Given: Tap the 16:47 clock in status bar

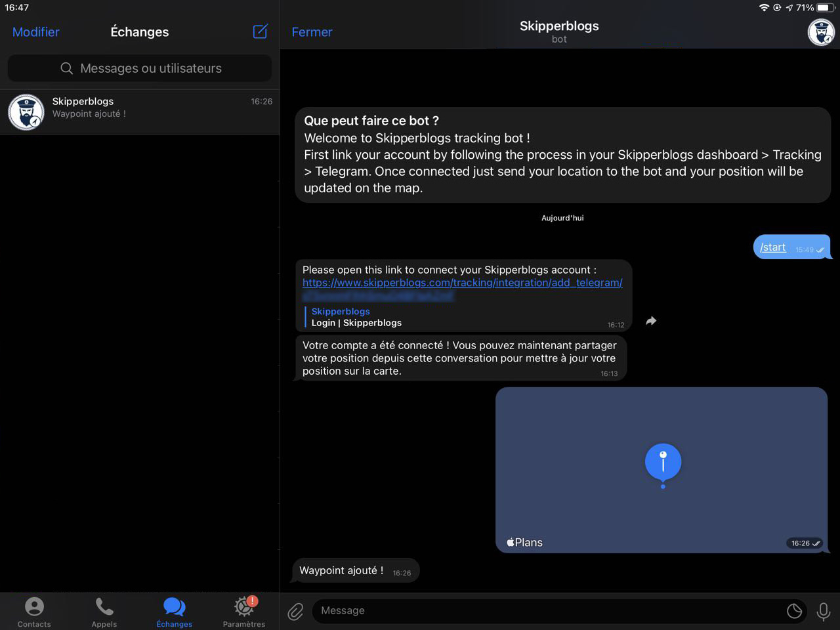Looking at the screenshot, I should (x=17, y=7).
